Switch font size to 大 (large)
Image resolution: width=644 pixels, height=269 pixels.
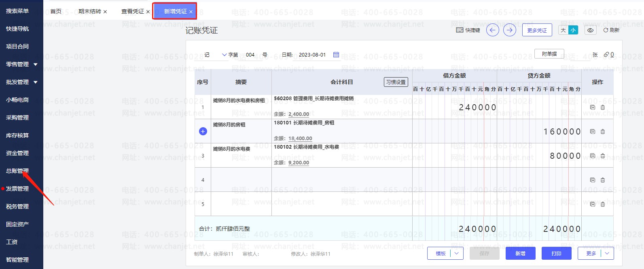(563, 30)
